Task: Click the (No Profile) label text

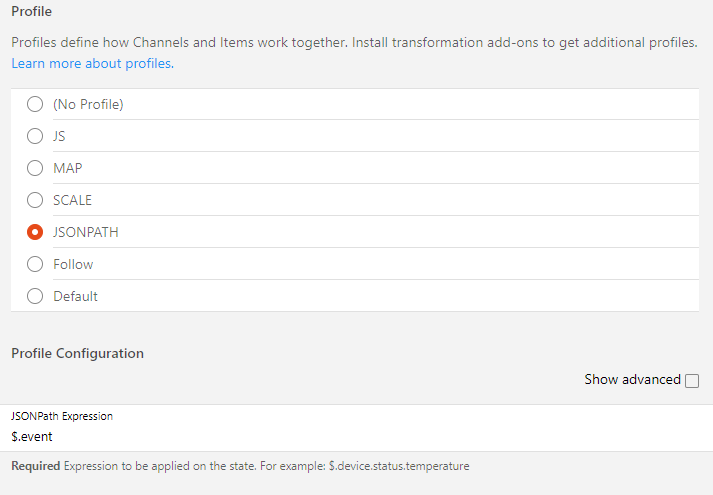Action: pyautogui.click(x=88, y=104)
